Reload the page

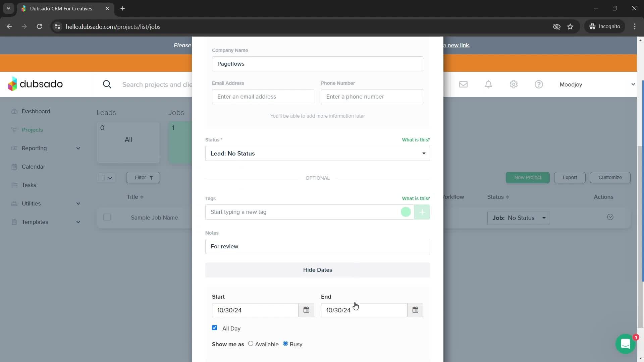[x=39, y=26]
